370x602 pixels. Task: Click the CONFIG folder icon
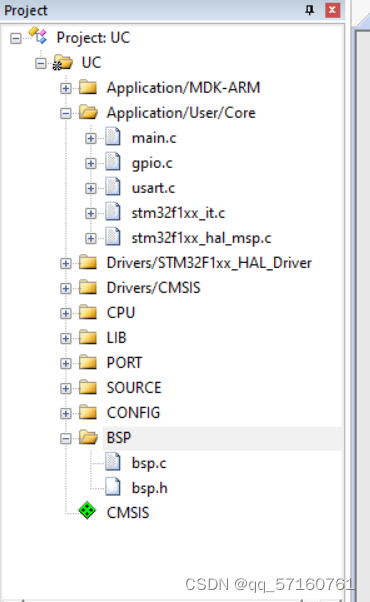(x=88, y=412)
